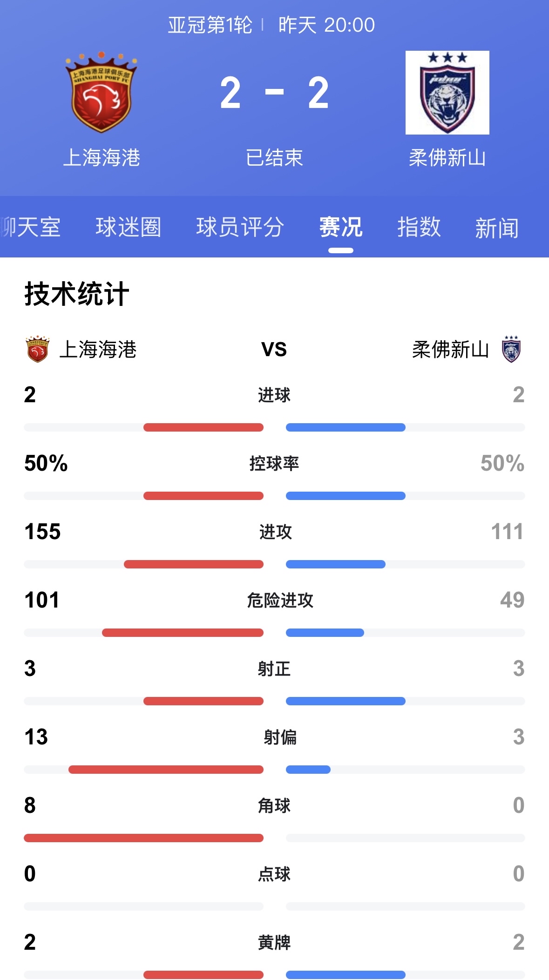This screenshot has width=549, height=980.
Task: Tap the Shanghai Port large team crest
Action: (x=102, y=92)
